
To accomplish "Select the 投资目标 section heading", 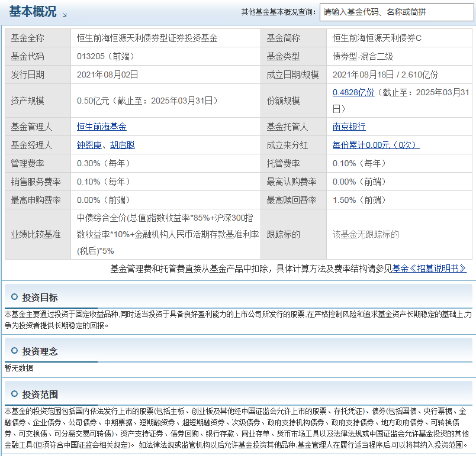I will point(40,297).
